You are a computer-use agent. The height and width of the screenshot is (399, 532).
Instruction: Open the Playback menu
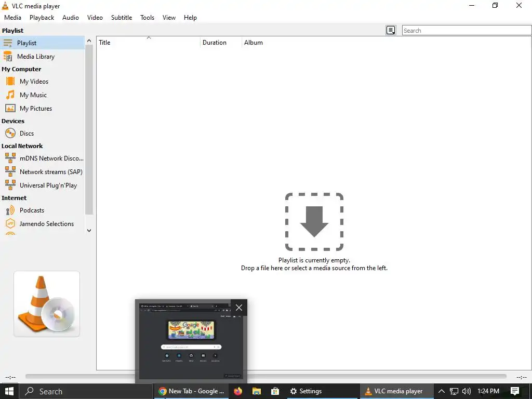tap(42, 18)
